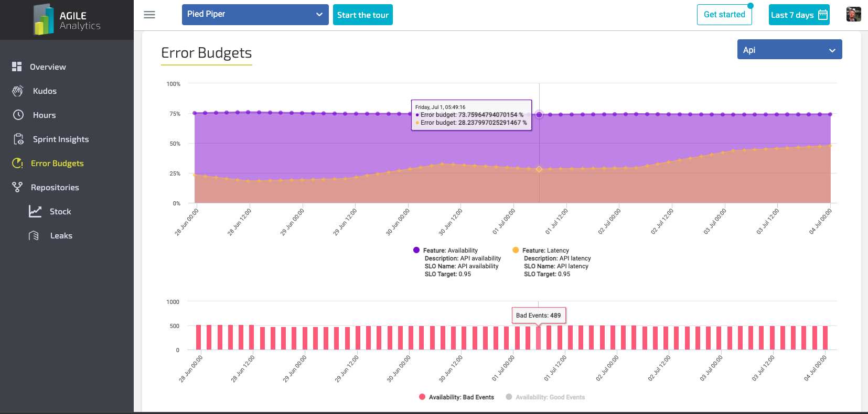
Task: Click the hamburger menu icon
Action: [149, 15]
